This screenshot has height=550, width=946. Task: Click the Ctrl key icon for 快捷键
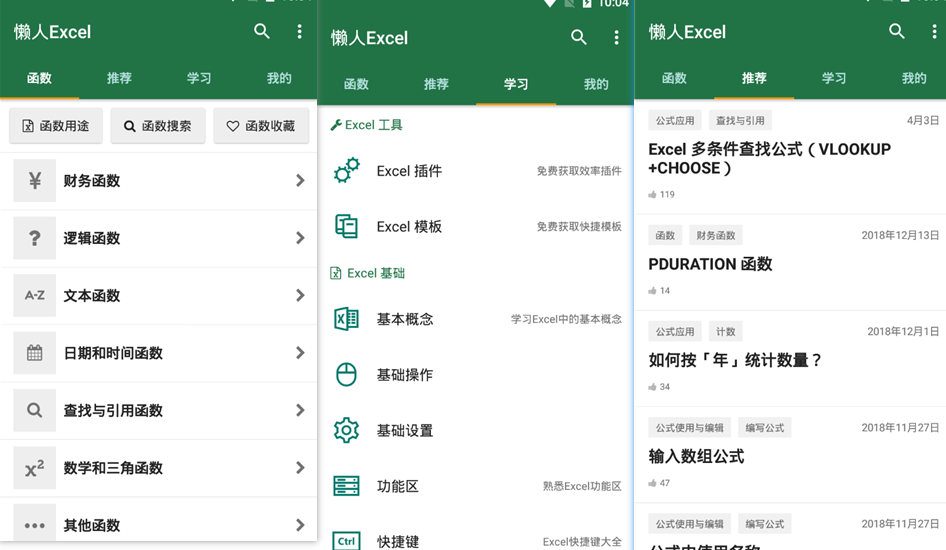pyautogui.click(x=346, y=541)
